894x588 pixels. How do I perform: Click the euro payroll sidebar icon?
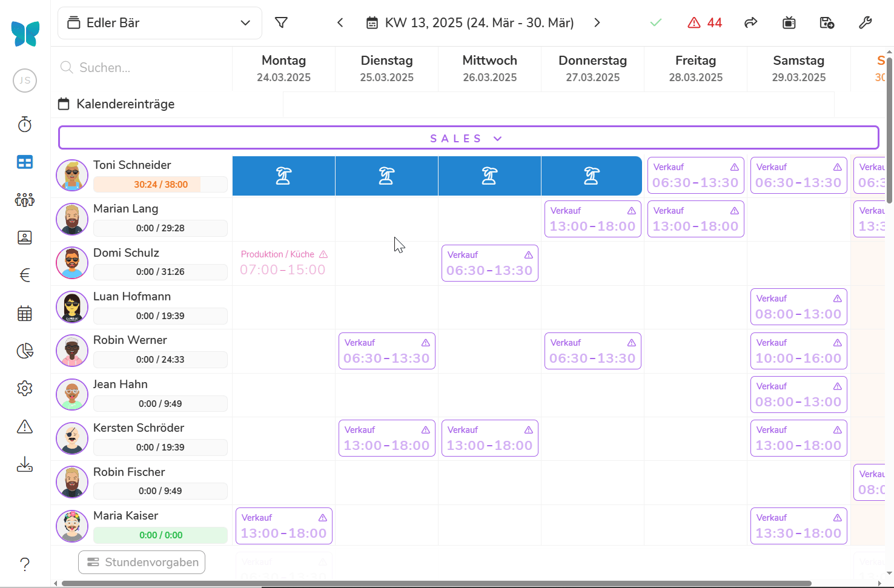(25, 276)
